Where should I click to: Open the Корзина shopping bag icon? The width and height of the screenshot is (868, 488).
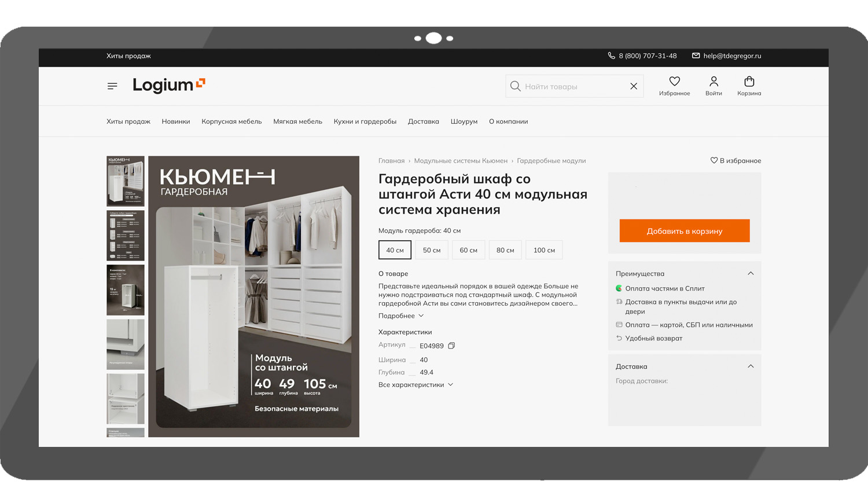749,82
